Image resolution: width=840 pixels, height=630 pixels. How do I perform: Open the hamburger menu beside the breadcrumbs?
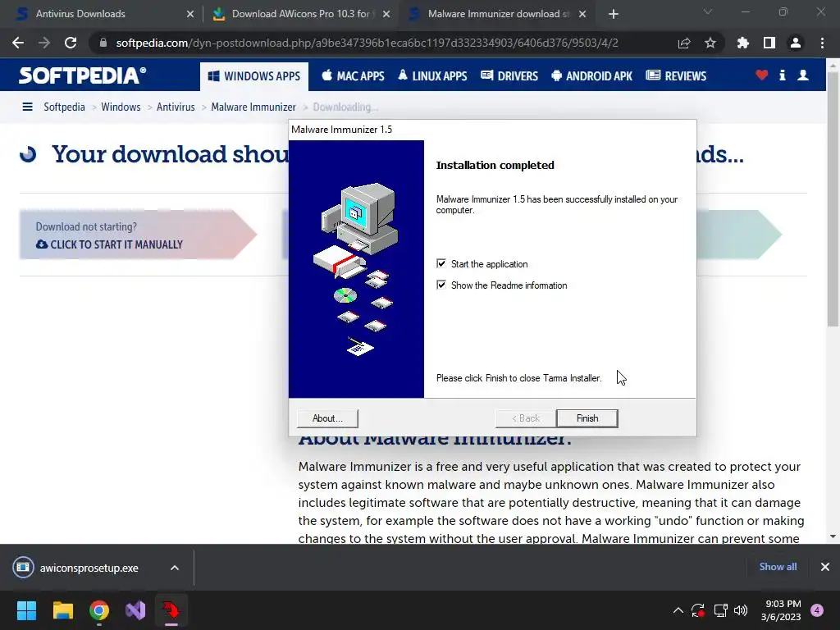click(27, 107)
